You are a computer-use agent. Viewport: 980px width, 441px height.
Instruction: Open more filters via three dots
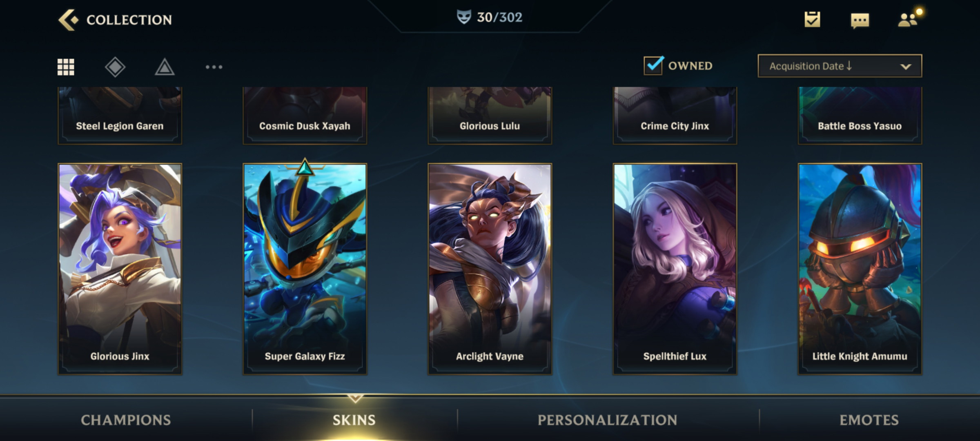point(214,67)
